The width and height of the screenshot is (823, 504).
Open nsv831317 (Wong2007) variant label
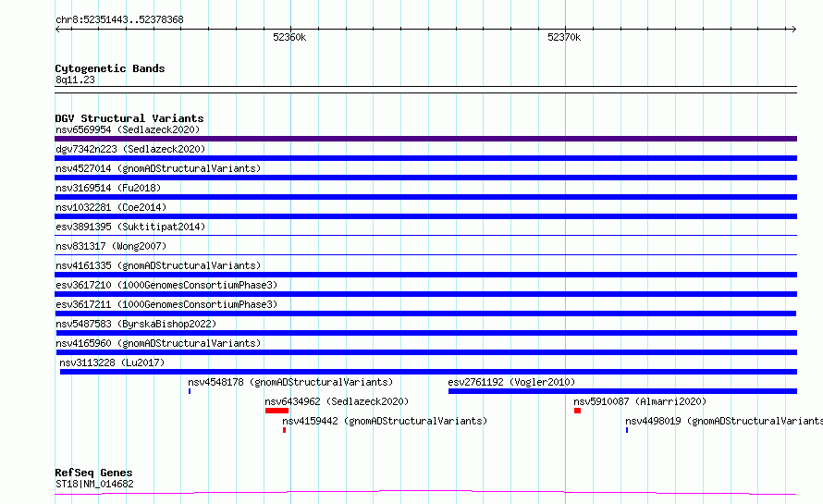click(x=111, y=246)
